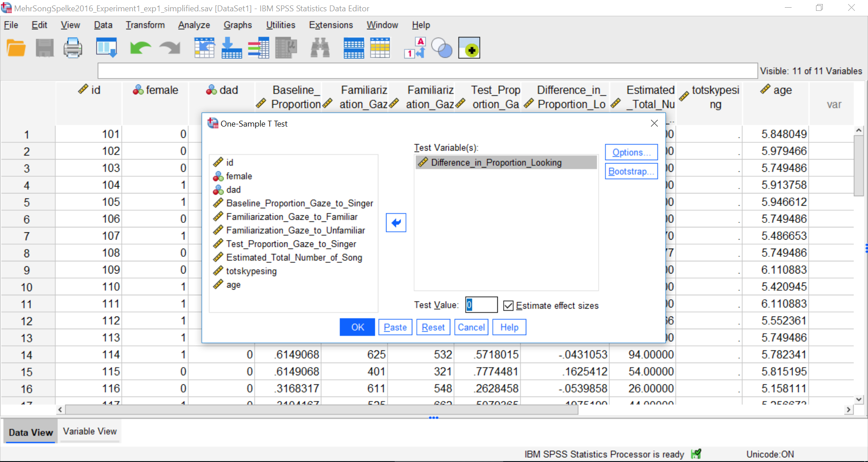This screenshot has height=462, width=868.
Task: Redo action toolbar arrow
Action: pos(170,48)
